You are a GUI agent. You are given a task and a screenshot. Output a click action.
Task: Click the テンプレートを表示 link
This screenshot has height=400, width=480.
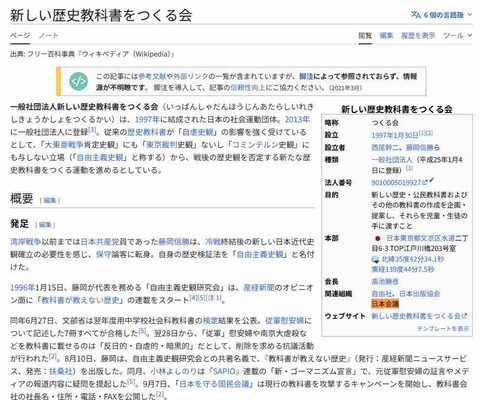(443, 329)
